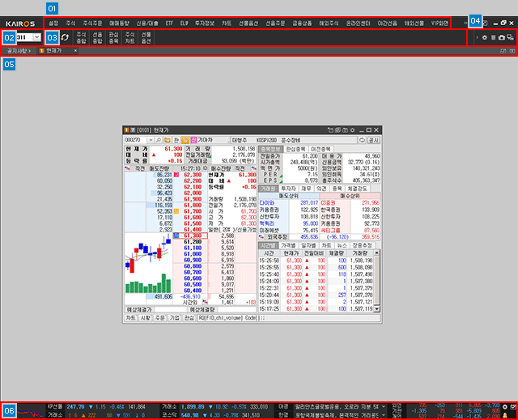Click the camera screenshot icon in top toolbar

502,38
